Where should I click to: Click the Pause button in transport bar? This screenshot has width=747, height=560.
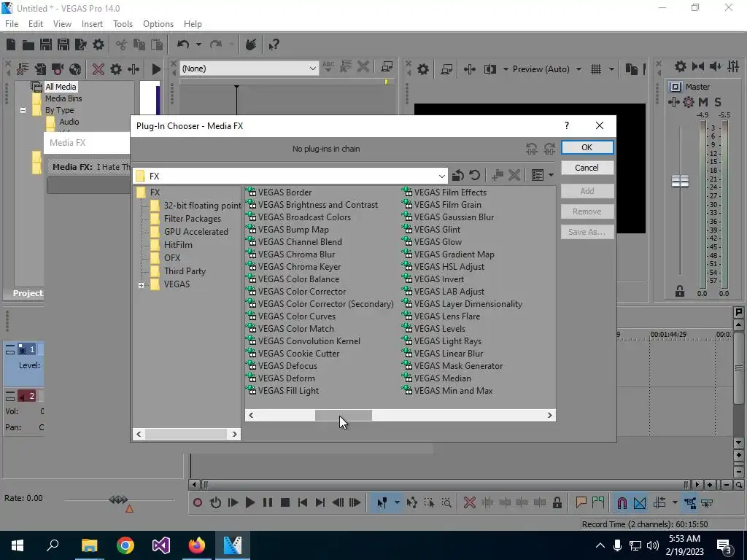point(268,502)
